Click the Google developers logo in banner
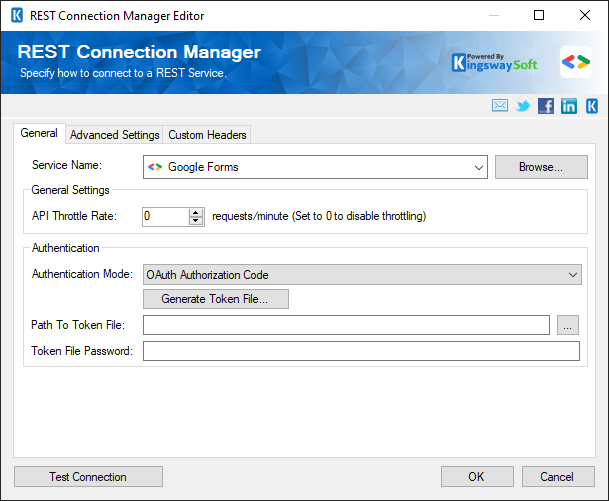The image size is (609, 501). 576,62
